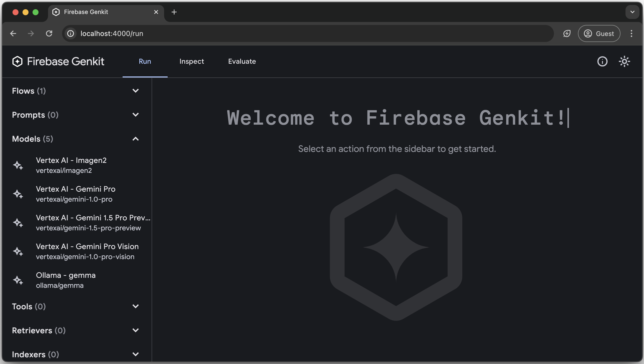Collapse the Models section expander
Screen dimensions: 644x364
pos(136,139)
